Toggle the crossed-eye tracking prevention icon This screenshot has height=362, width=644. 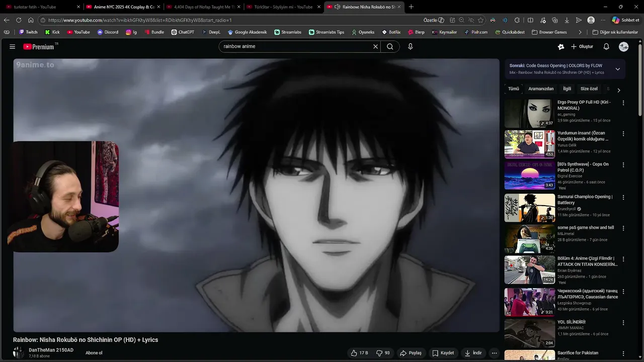[471, 20]
